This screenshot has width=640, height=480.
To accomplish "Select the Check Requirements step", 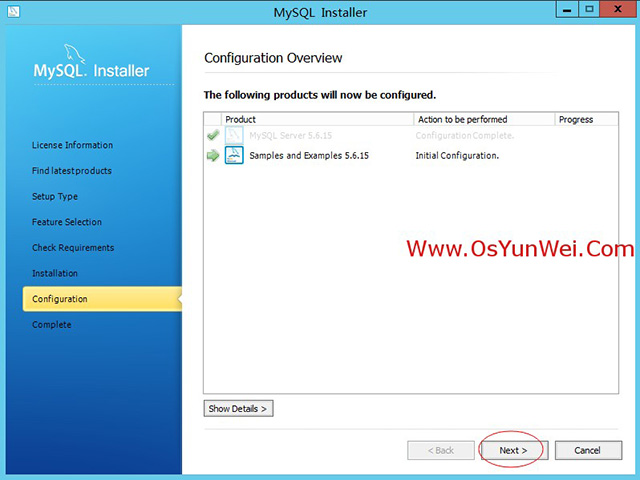I will click(x=73, y=248).
